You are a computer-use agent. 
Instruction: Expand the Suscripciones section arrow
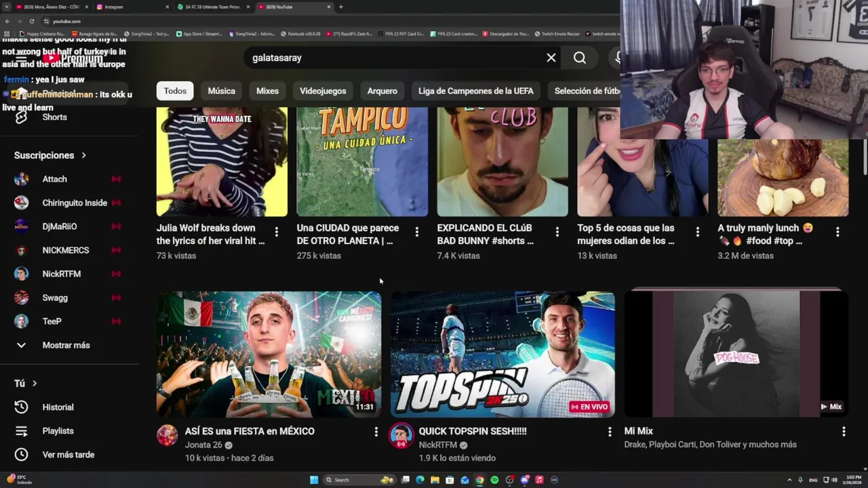point(84,155)
